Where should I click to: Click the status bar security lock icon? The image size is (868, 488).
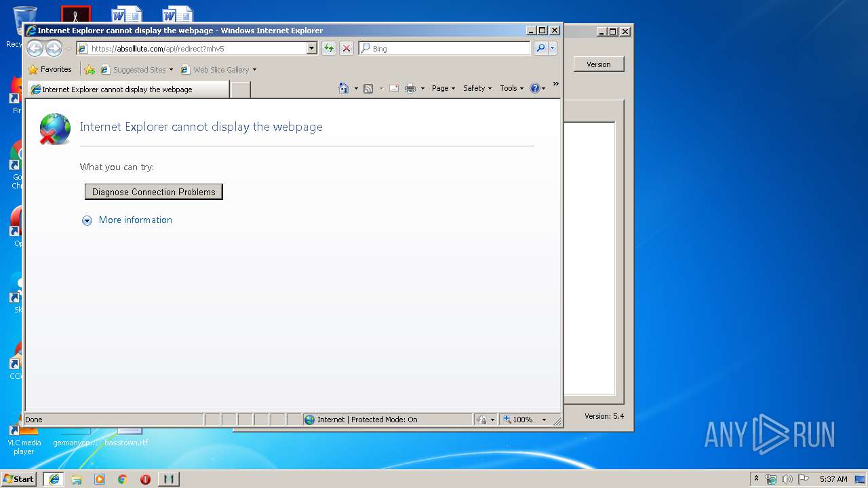[482, 420]
